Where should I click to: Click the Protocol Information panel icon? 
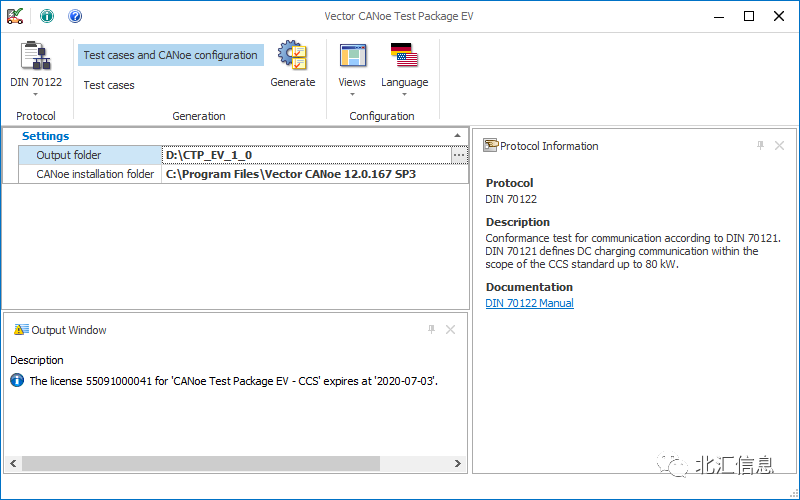490,145
